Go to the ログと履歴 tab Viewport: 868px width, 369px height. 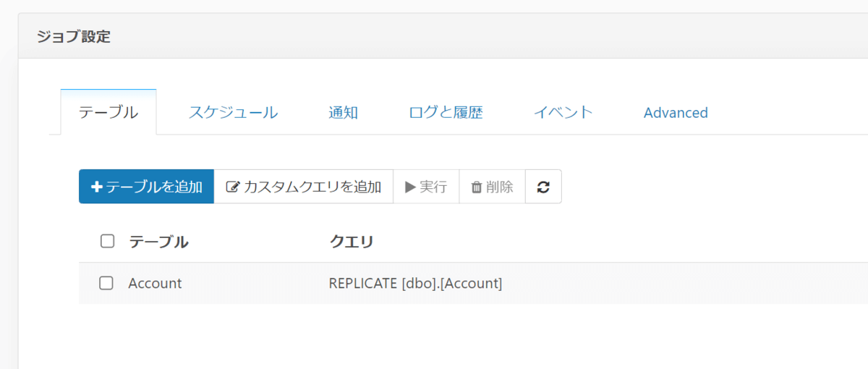446,112
